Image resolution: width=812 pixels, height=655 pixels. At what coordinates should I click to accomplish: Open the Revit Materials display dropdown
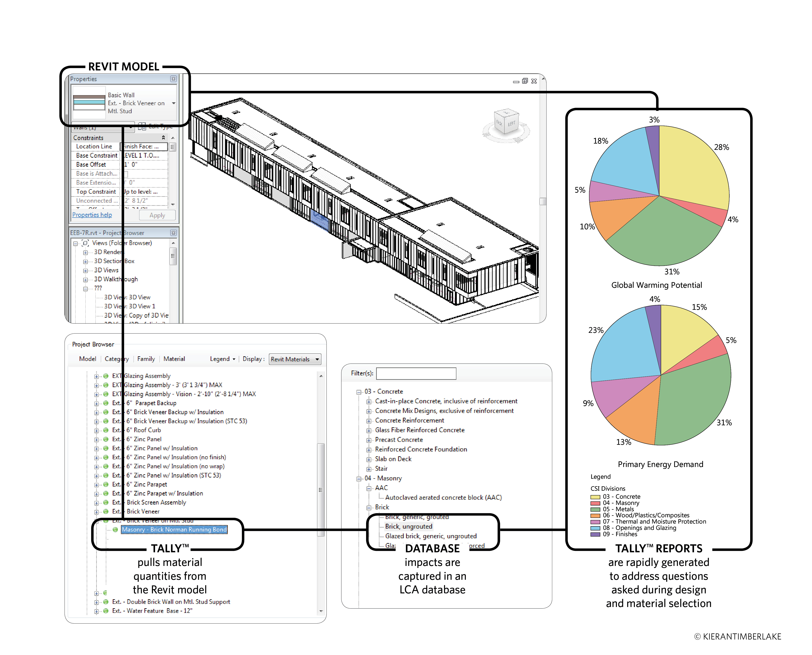coord(317,360)
